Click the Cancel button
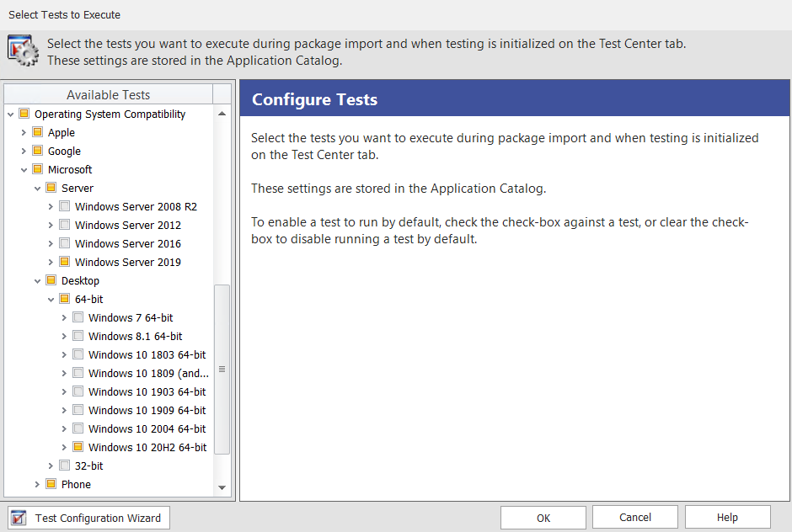Viewport: 792px width, 532px height. pyautogui.click(x=635, y=518)
